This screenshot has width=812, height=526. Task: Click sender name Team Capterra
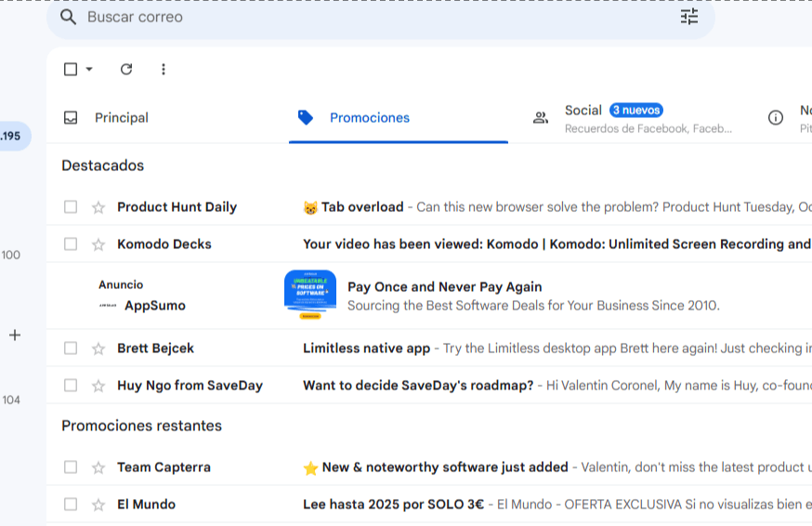tap(164, 467)
